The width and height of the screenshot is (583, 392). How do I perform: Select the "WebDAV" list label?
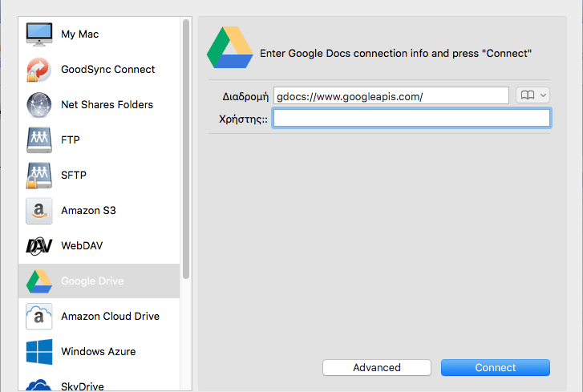click(82, 246)
